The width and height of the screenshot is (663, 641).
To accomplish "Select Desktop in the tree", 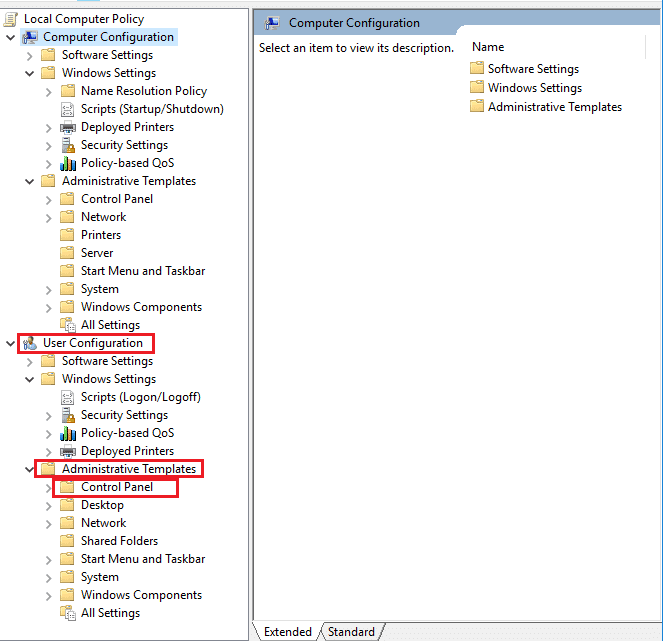I will (x=102, y=505).
